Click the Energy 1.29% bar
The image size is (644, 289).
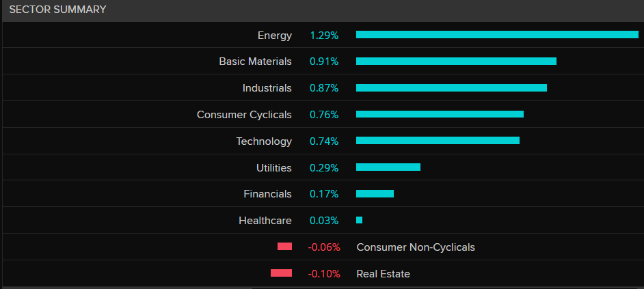pos(497,34)
